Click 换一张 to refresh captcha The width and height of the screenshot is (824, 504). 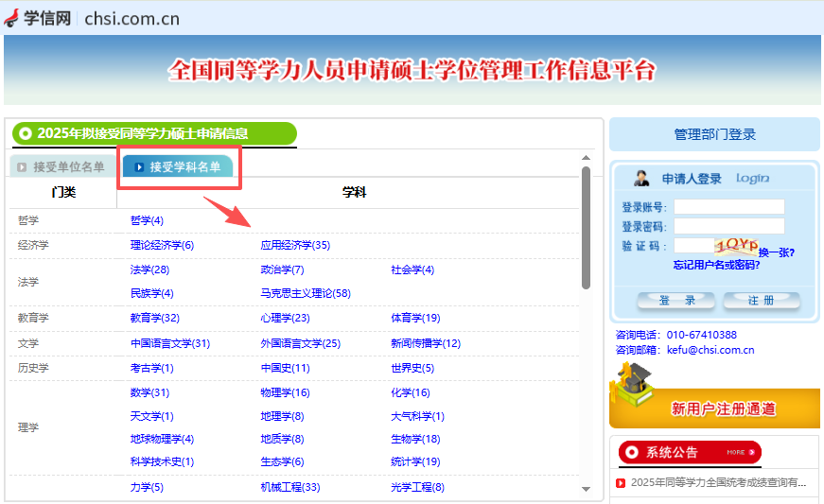(776, 252)
